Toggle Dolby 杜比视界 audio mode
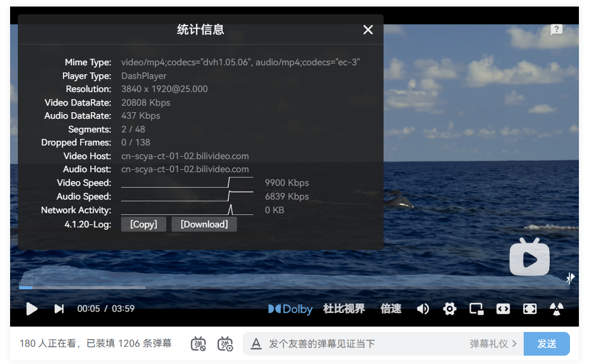 tap(344, 309)
